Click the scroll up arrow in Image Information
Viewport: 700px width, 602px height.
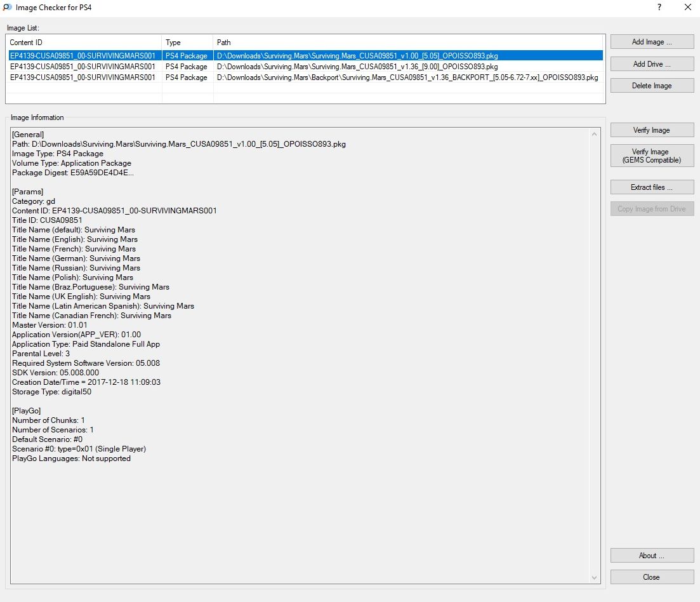(x=594, y=134)
